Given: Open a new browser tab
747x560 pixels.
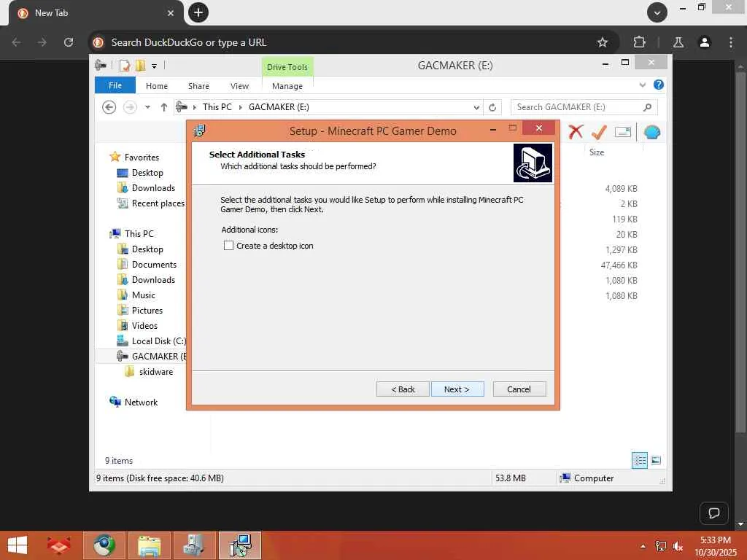Looking at the screenshot, I should pos(198,12).
